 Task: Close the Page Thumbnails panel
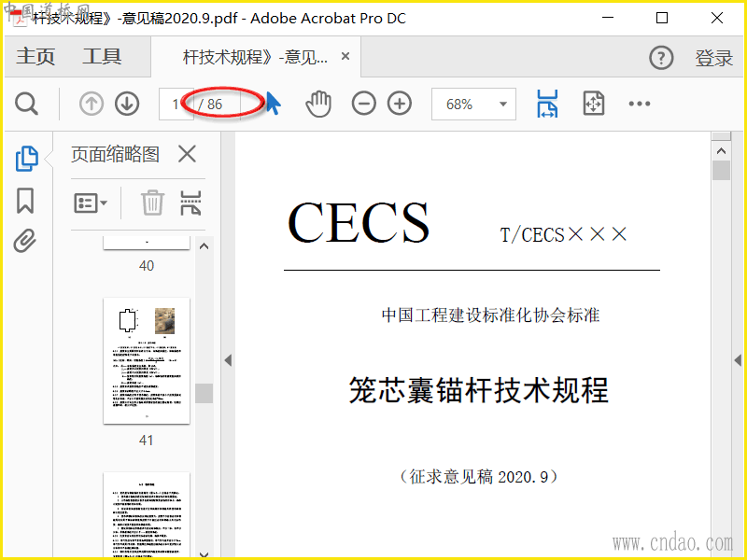[x=187, y=154]
